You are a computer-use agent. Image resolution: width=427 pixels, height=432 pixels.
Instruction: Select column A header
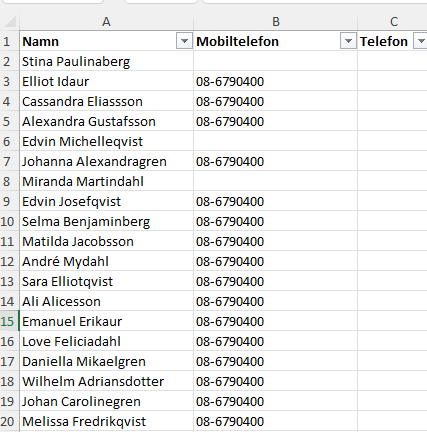click(x=106, y=22)
